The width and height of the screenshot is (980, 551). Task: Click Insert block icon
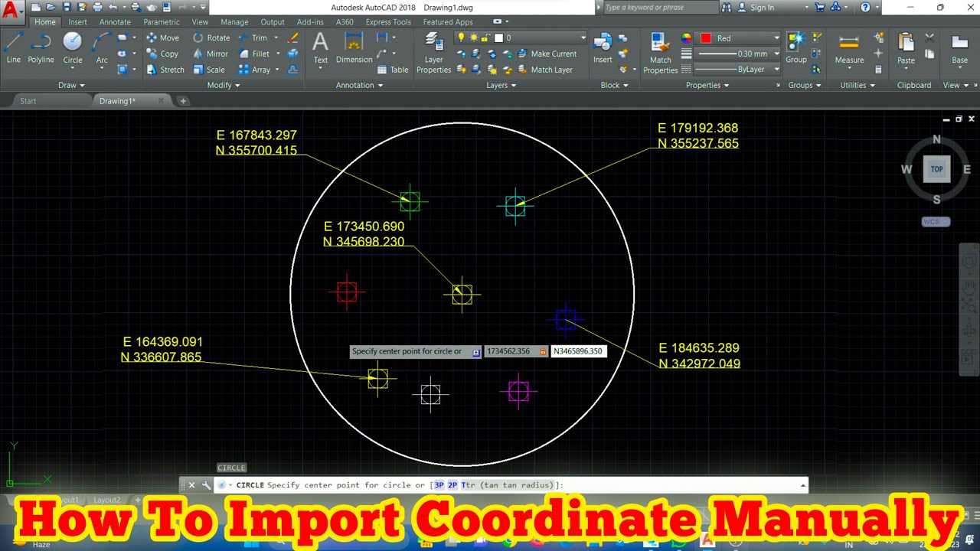tap(603, 47)
